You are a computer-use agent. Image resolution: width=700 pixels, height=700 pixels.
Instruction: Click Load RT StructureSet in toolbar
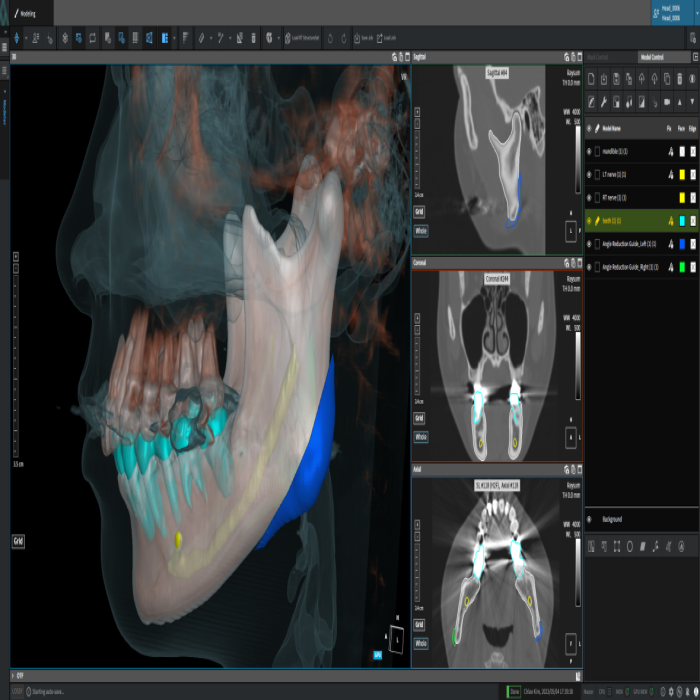[x=302, y=38]
